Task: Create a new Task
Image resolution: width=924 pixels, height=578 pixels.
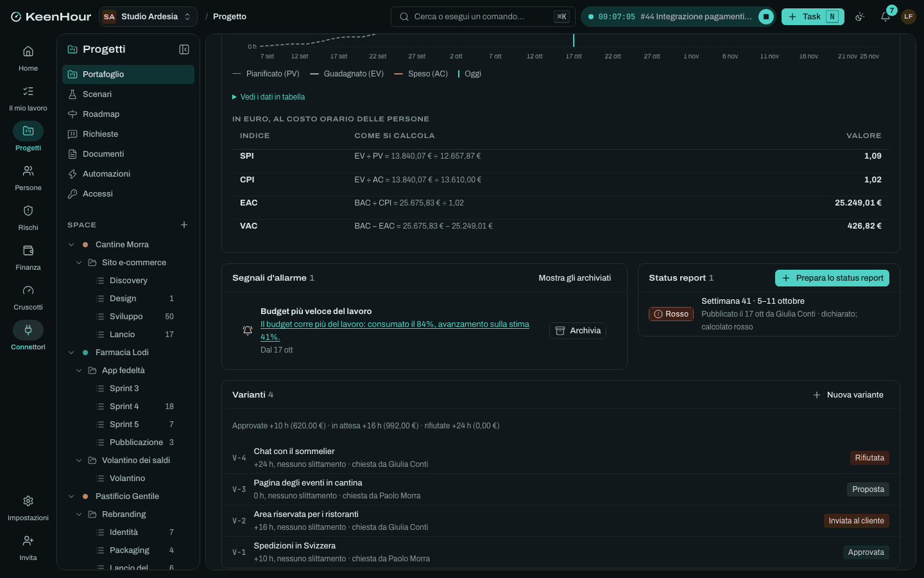Action: (x=813, y=17)
